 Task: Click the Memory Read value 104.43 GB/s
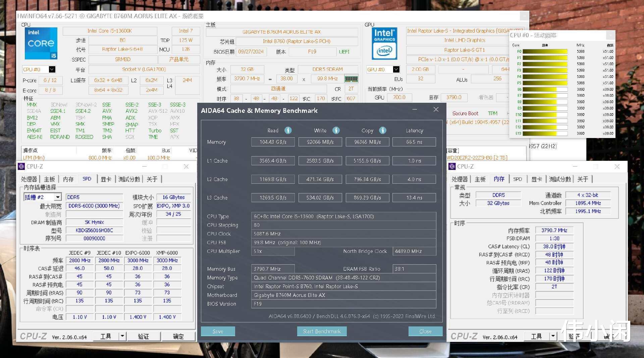click(273, 142)
